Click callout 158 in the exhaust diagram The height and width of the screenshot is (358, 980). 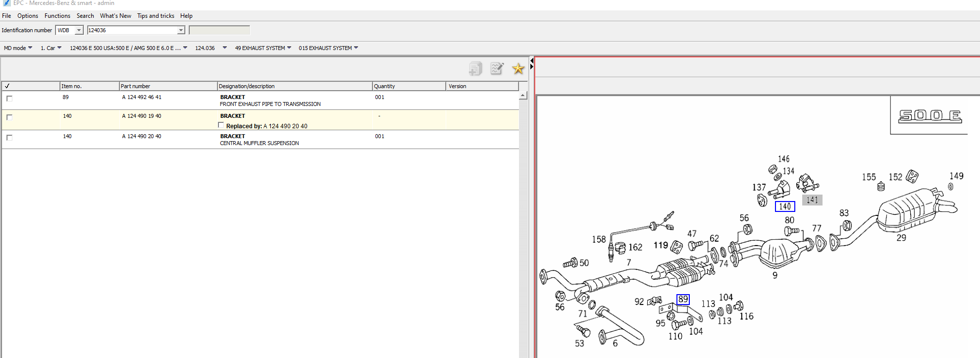tap(599, 239)
